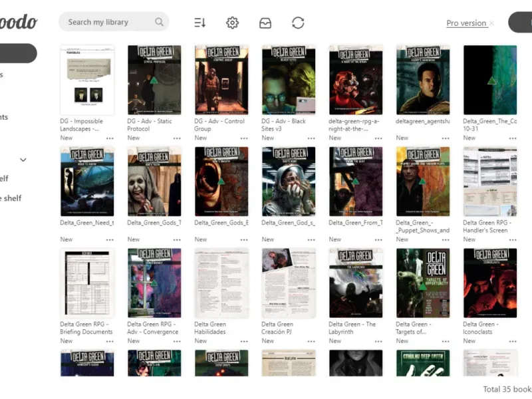This screenshot has width=532, height=399.
Task: Open the Labyrinth book cover
Action: (x=356, y=283)
